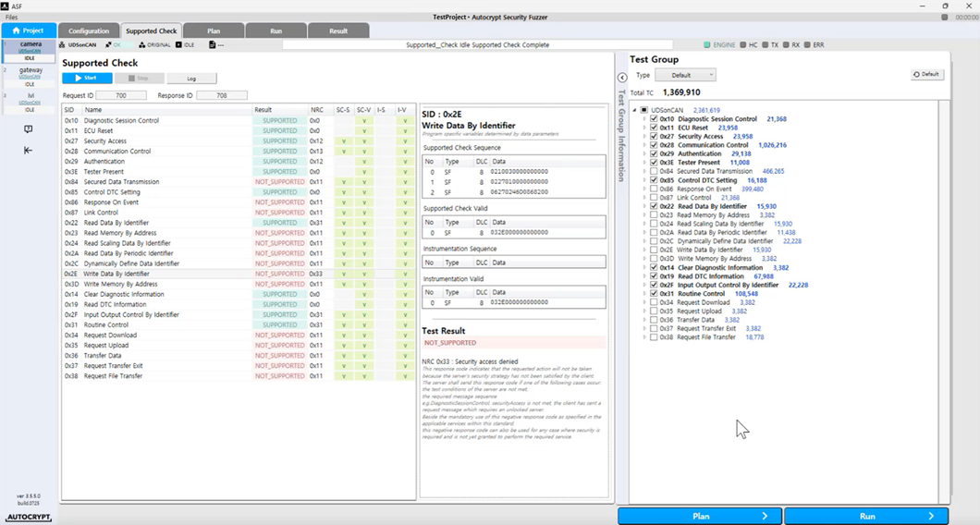The image size is (980, 525).
Task: Click the ENGINE status indicator
Action: [707, 44]
